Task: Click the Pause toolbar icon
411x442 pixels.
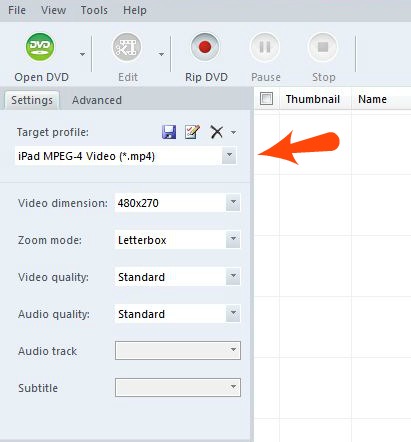Action: [x=265, y=47]
